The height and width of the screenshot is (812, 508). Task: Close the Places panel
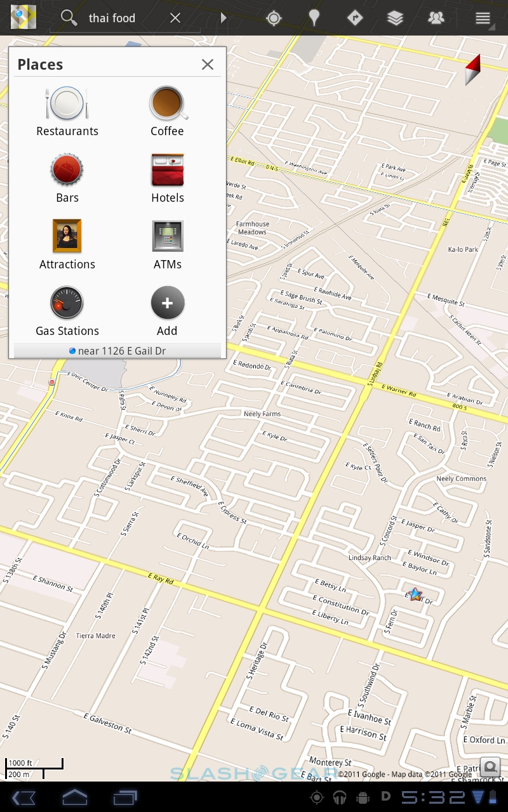pos(207,64)
